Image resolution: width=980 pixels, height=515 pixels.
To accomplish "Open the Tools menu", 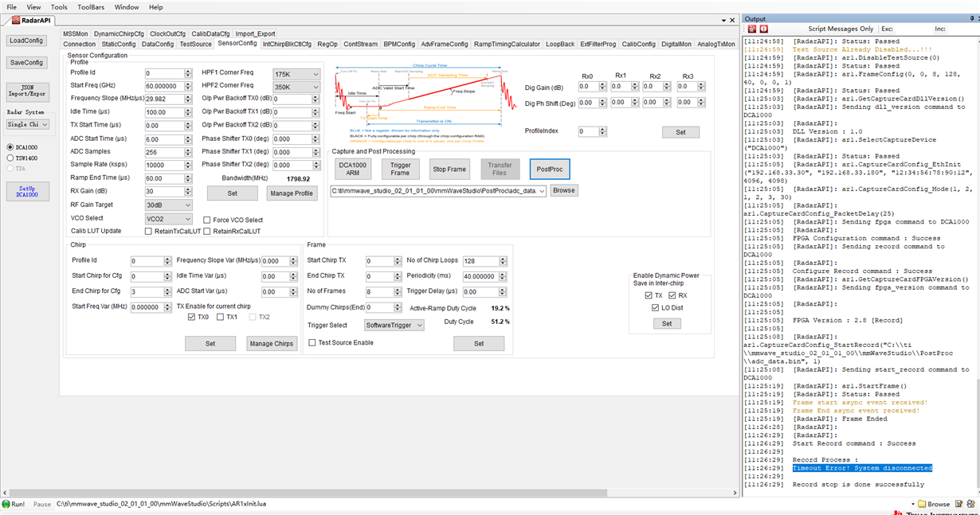I will click(60, 6).
